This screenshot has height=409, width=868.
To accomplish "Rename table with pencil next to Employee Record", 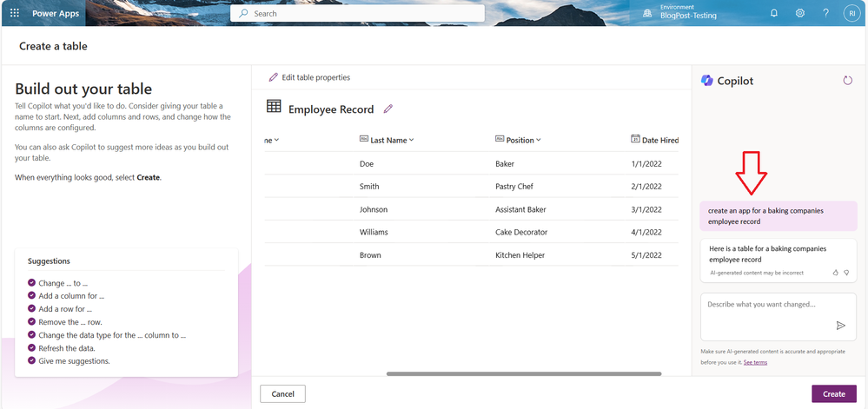I will point(388,109).
